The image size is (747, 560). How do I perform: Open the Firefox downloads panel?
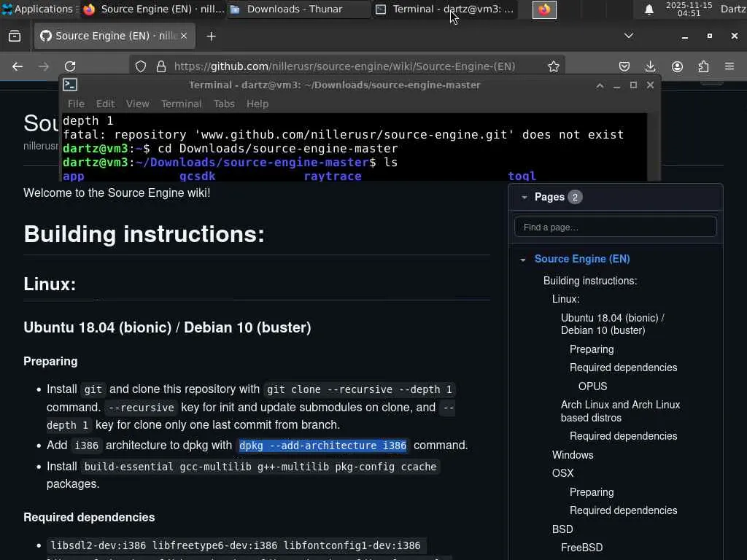click(x=651, y=66)
